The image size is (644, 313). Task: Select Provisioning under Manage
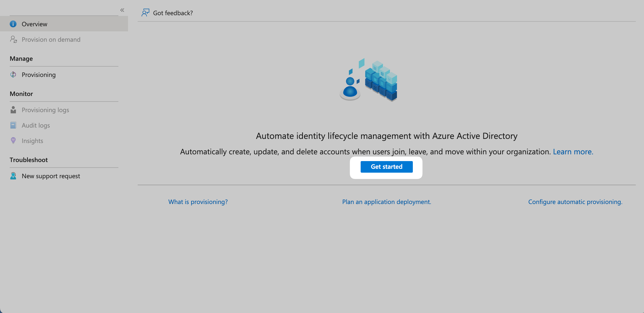pyautogui.click(x=39, y=75)
